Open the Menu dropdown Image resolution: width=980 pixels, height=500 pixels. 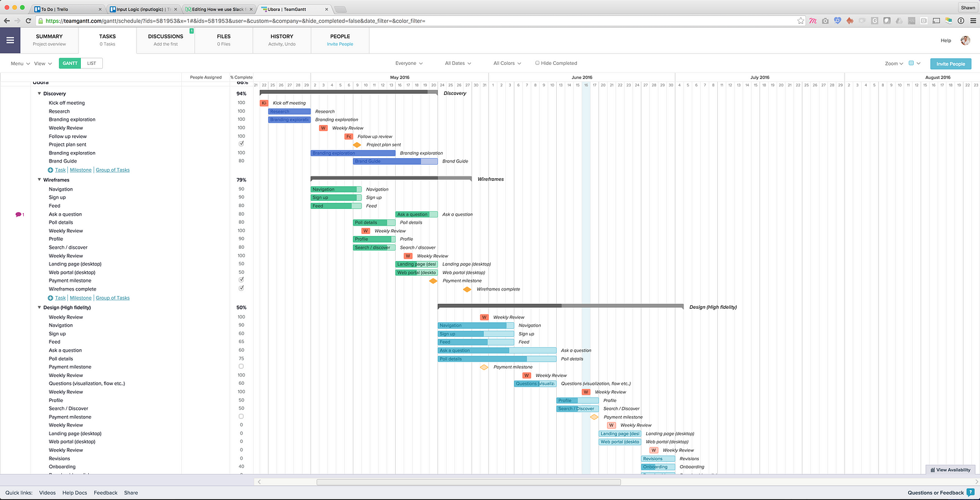coord(20,64)
